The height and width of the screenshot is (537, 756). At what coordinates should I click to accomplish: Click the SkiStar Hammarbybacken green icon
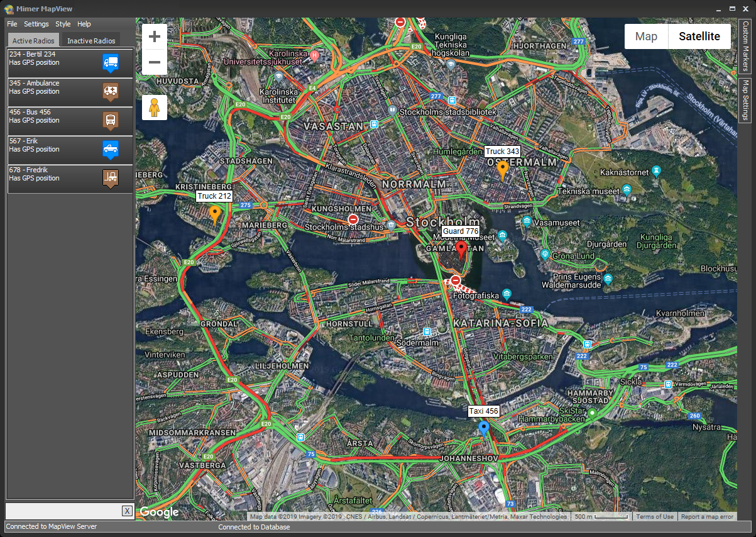[x=592, y=413]
